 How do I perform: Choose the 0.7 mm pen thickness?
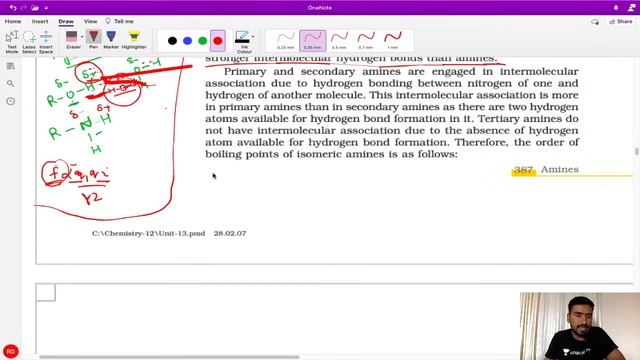[366, 41]
